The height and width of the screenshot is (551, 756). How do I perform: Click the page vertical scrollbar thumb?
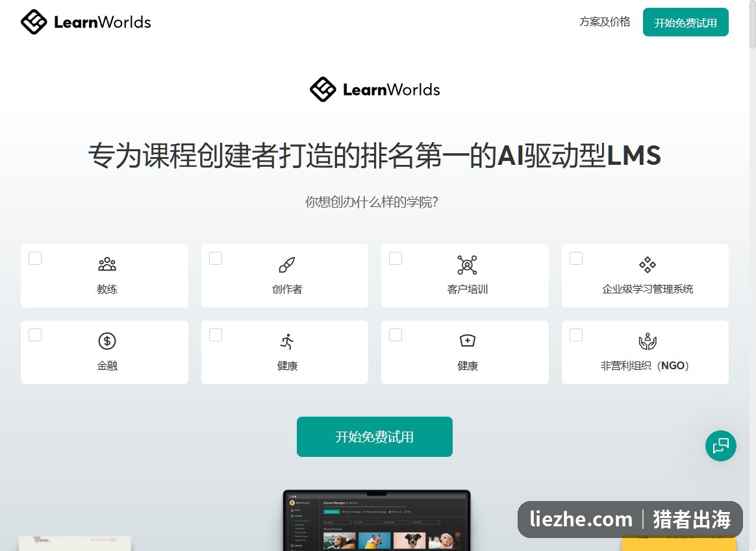[x=753, y=24]
